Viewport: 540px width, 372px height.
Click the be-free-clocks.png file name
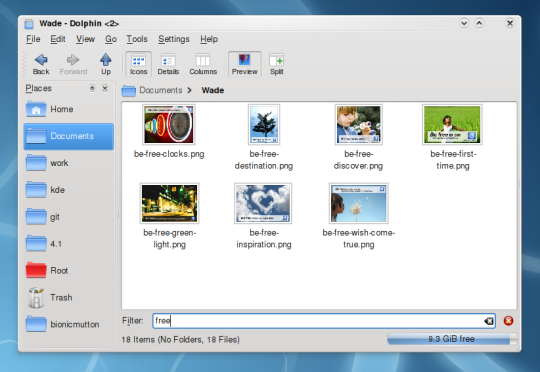[x=169, y=154]
